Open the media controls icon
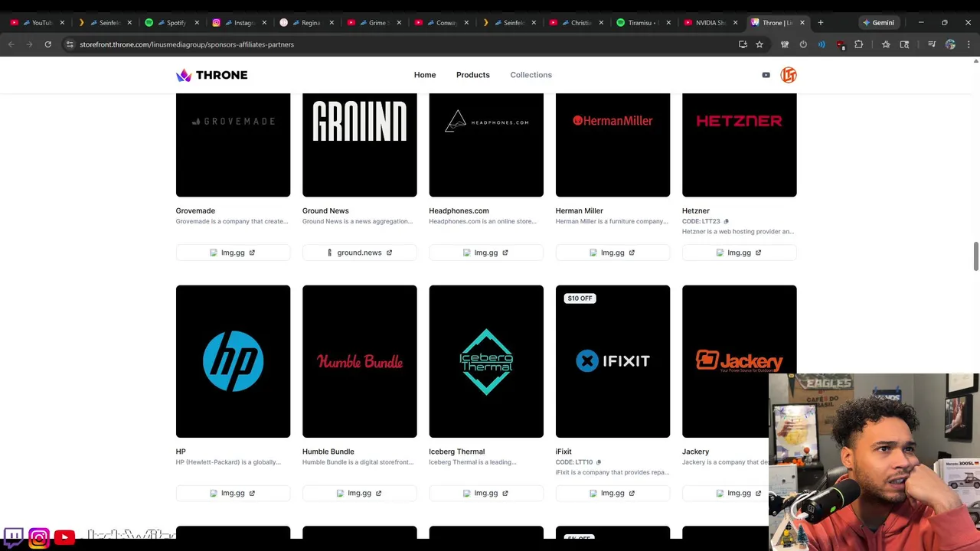Viewport: 980px width, 551px height. point(932,44)
